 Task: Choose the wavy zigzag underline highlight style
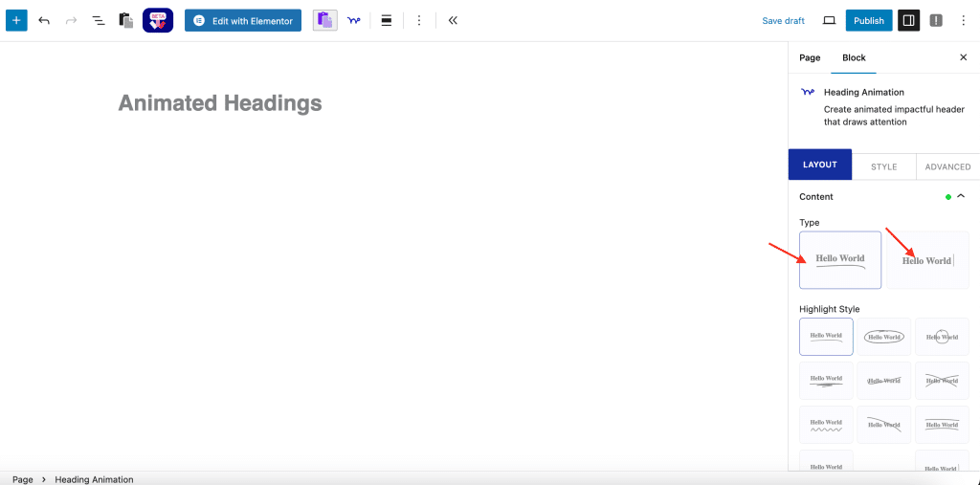[826, 425]
